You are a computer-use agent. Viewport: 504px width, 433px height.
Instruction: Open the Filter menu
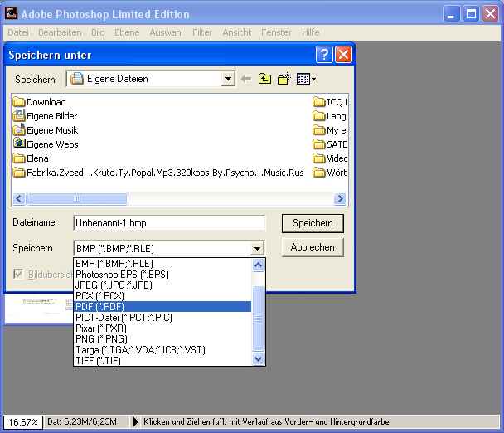click(202, 32)
